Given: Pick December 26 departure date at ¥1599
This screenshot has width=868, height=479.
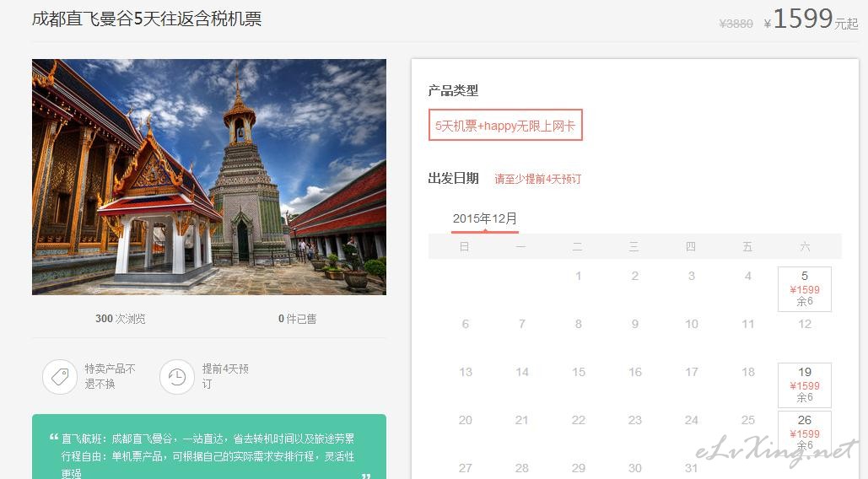Looking at the screenshot, I should 805,433.
